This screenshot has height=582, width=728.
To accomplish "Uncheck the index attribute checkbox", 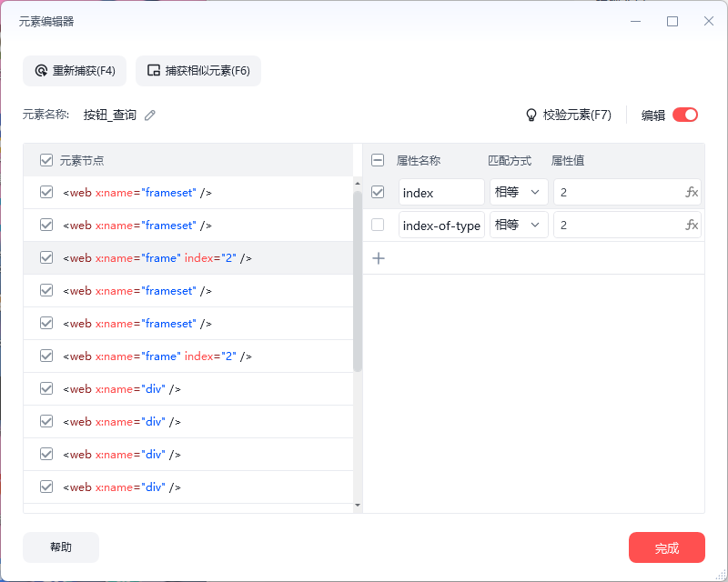I will click(378, 192).
